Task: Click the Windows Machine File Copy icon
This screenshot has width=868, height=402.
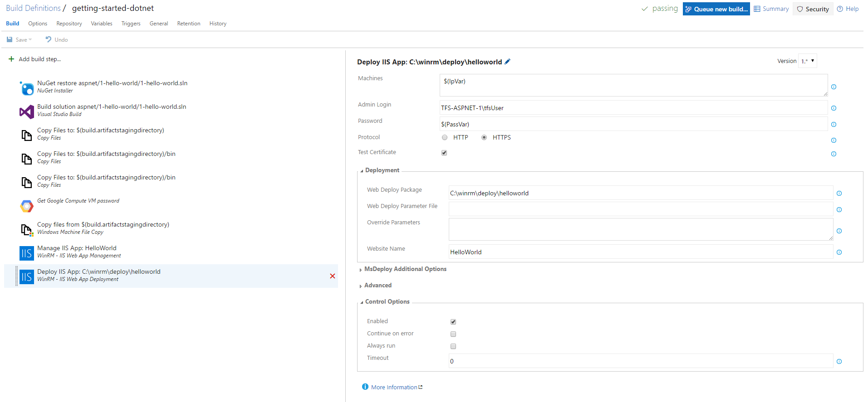Action: click(x=27, y=230)
